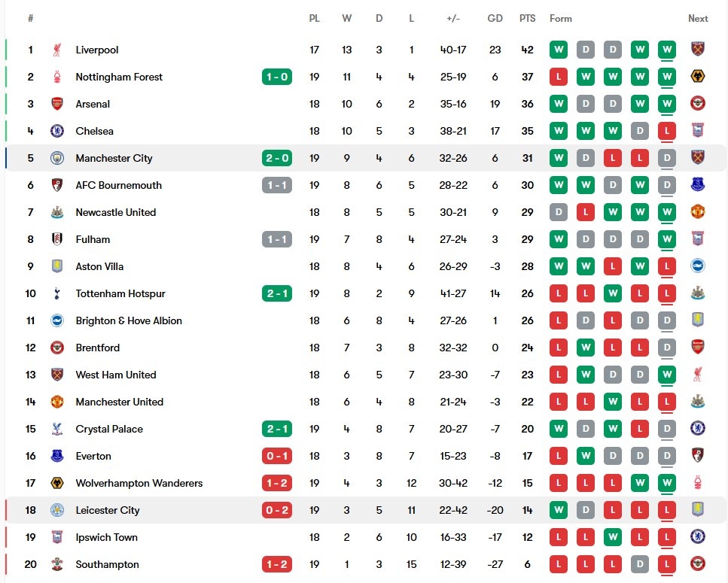The image size is (728, 583).
Task: Click Chelsea's latest red L form box
Action: tap(667, 131)
